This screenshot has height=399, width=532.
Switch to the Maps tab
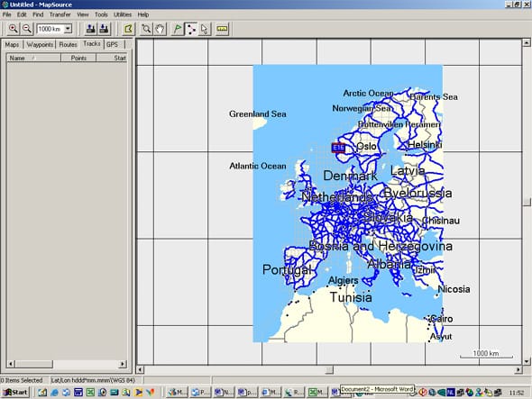(x=12, y=44)
